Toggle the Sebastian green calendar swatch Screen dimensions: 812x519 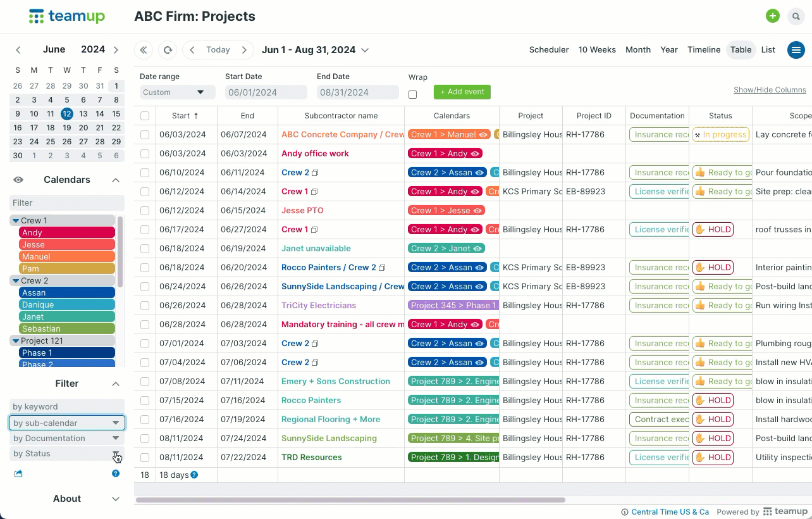tap(67, 329)
